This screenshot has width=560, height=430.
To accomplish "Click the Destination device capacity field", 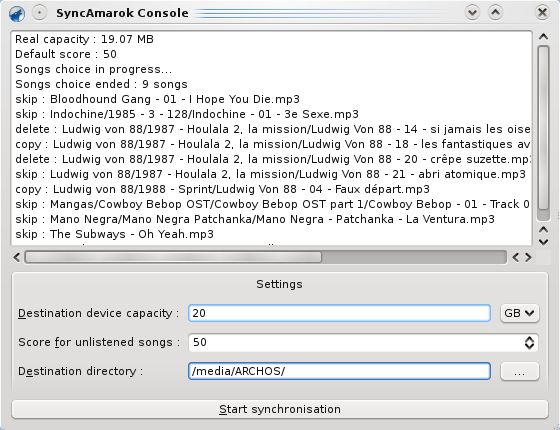I will 339,313.
